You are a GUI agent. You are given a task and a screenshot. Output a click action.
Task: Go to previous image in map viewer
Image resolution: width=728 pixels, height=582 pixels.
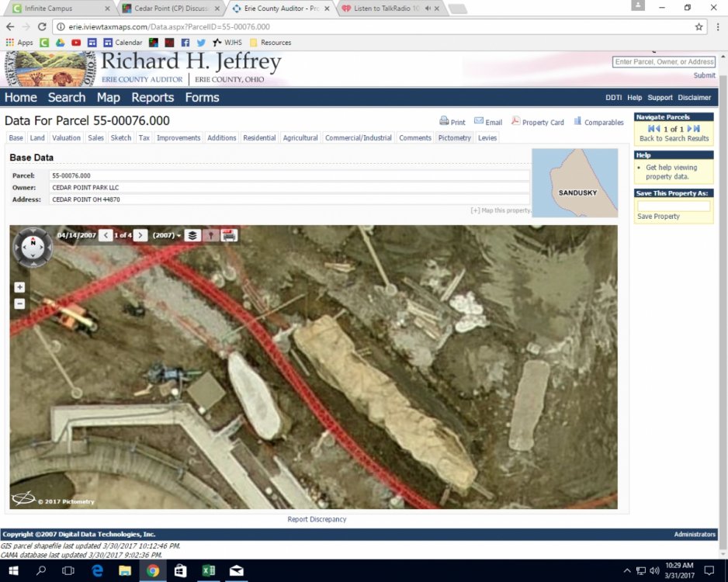coord(106,235)
